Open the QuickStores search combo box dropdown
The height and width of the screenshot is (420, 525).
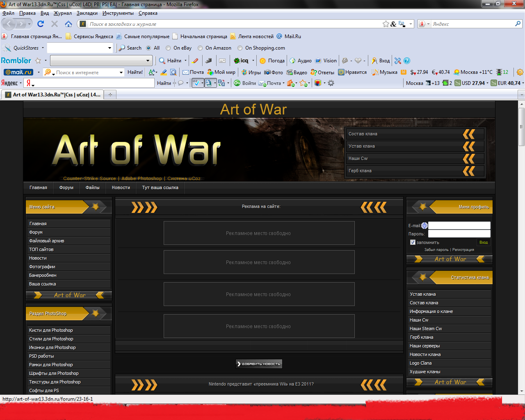tap(110, 48)
